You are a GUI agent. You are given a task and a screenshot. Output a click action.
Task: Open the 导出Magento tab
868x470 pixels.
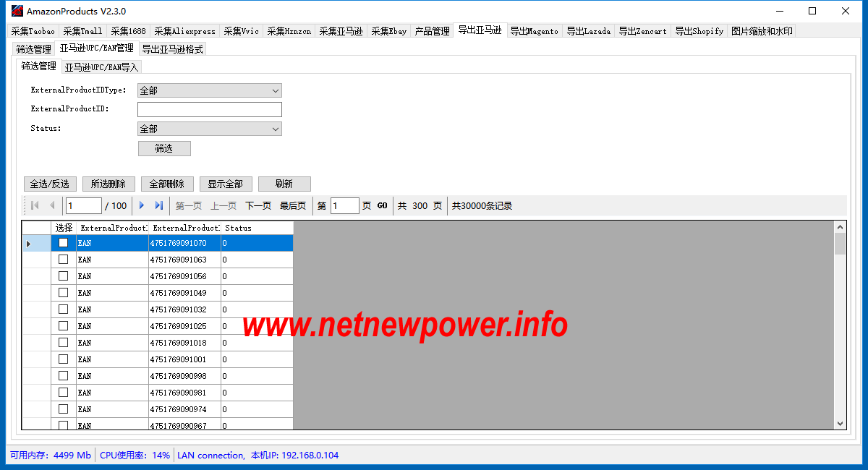534,31
